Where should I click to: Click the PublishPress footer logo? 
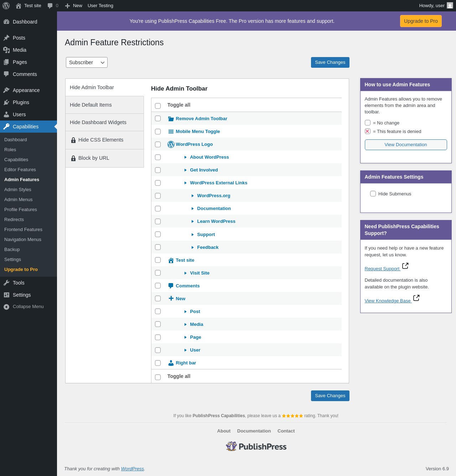pyautogui.click(x=256, y=446)
